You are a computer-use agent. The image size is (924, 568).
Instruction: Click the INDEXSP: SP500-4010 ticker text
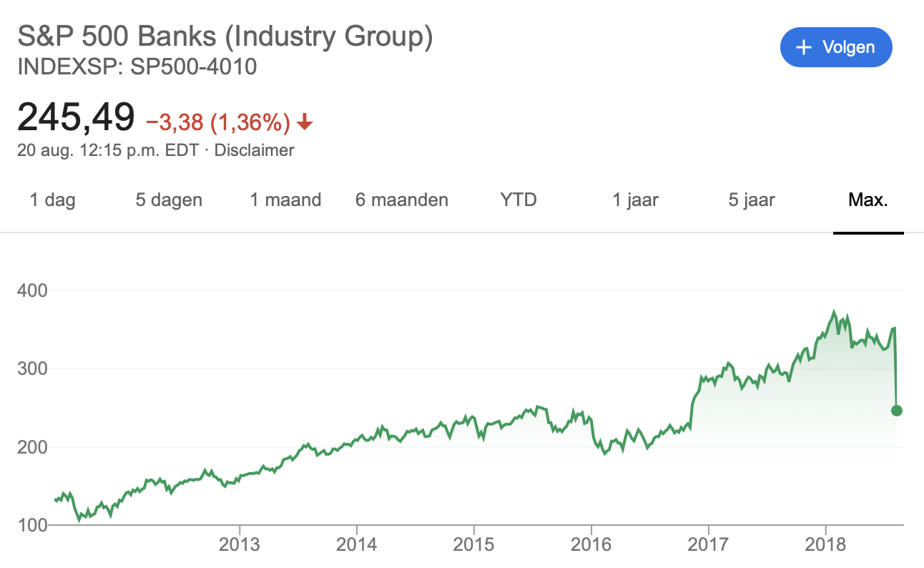click(137, 68)
